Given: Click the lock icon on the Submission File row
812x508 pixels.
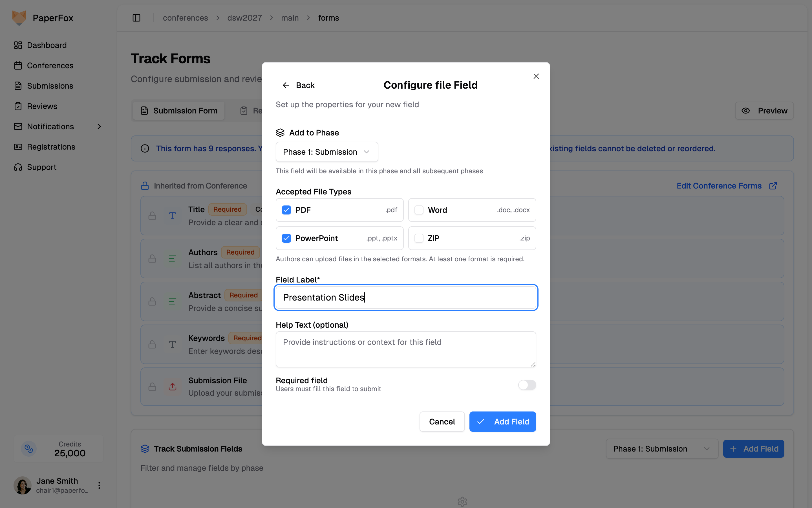Looking at the screenshot, I should [x=152, y=387].
